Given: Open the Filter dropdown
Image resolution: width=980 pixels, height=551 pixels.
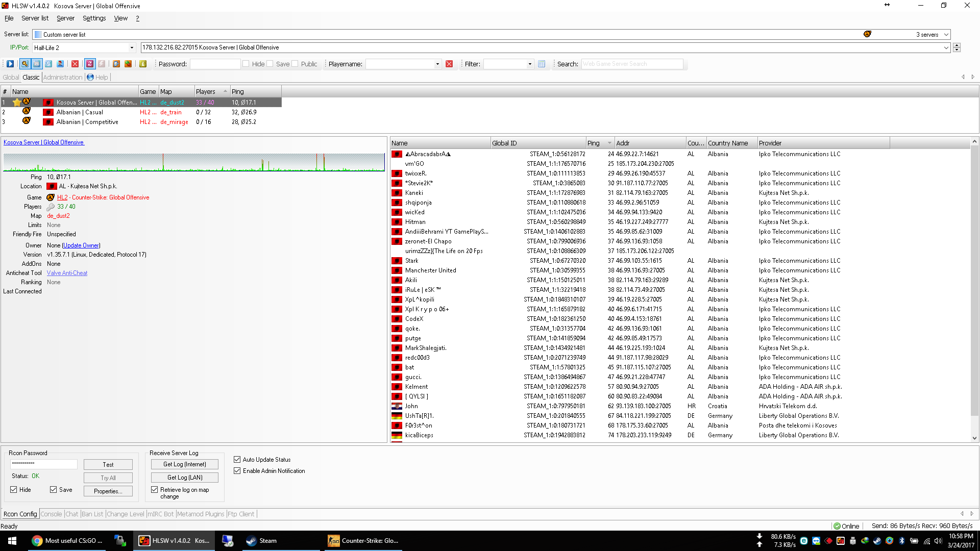Looking at the screenshot, I should [530, 64].
